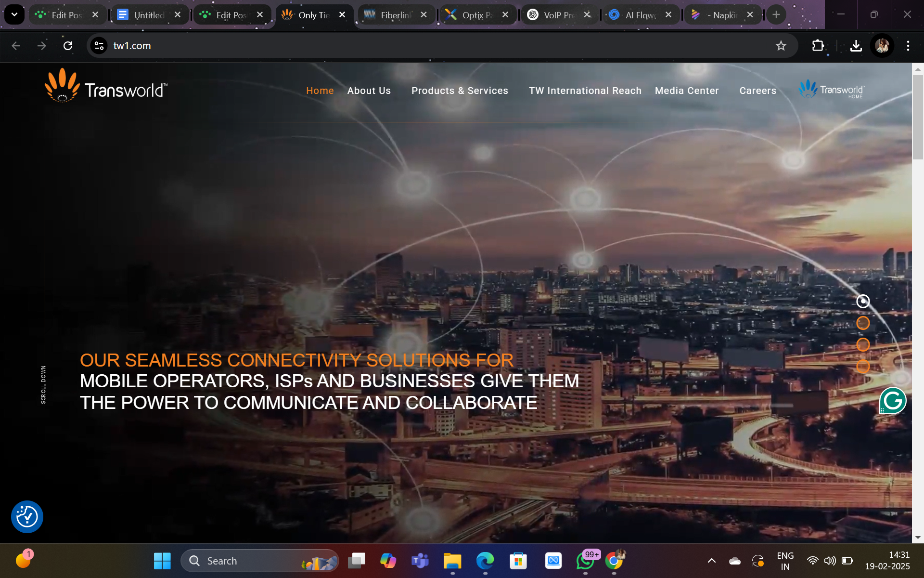Reload the tw1.com page
Image resolution: width=924 pixels, height=578 pixels.
pyautogui.click(x=68, y=46)
